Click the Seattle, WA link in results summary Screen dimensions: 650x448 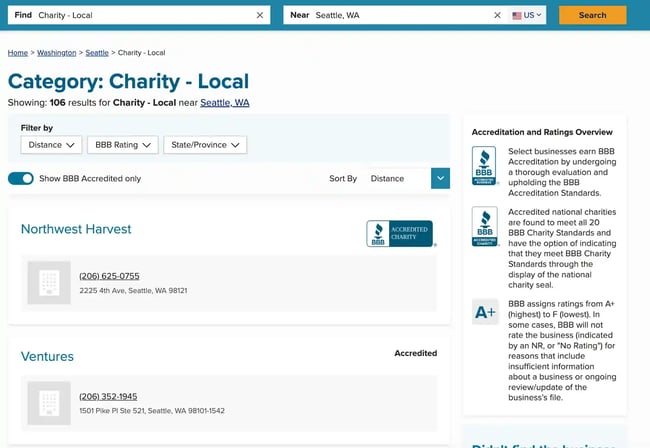(225, 103)
